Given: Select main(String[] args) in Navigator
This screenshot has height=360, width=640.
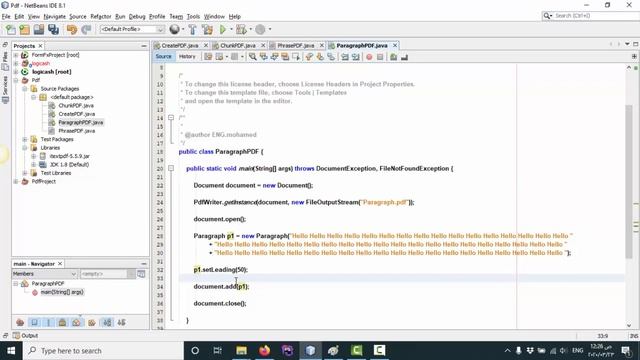Looking at the screenshot, I should 62,292.
